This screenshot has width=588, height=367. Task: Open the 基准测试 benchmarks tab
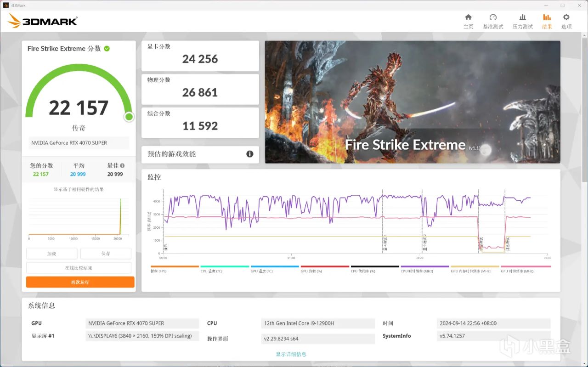[x=493, y=21]
